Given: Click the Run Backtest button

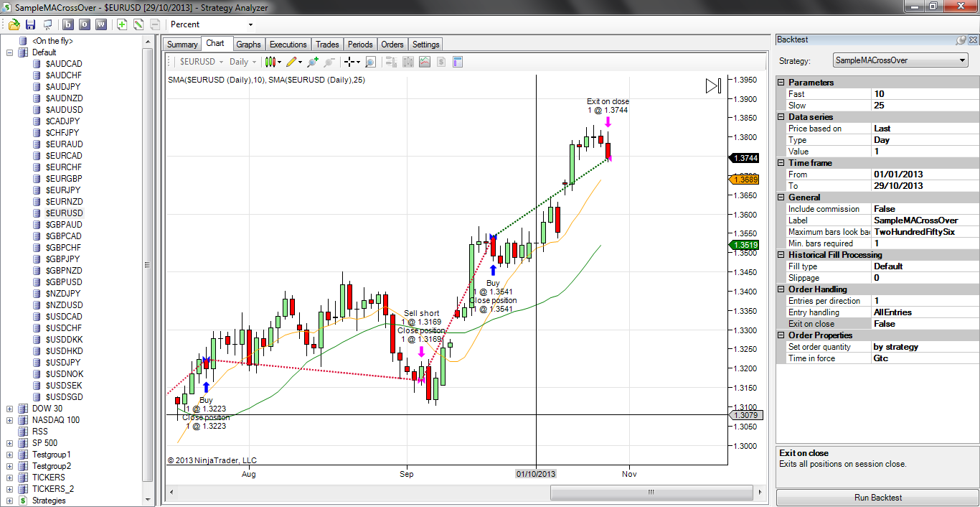Looking at the screenshot, I should (x=878, y=498).
